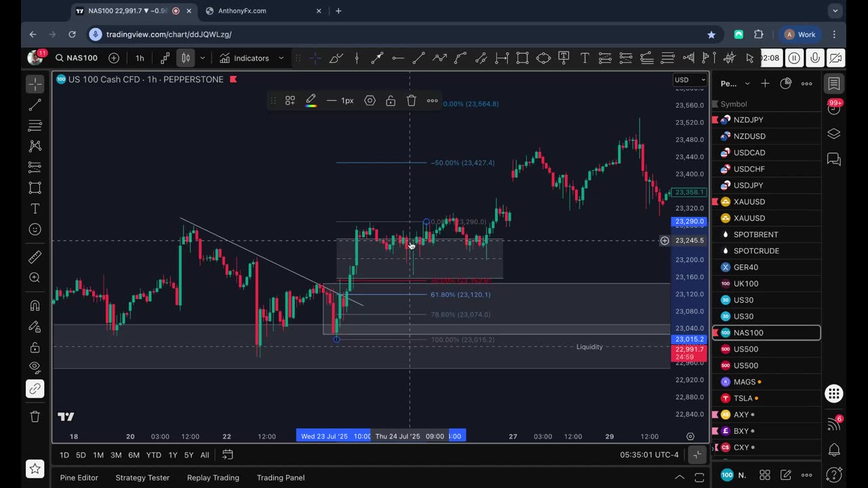Set YTD date range
The width and height of the screenshot is (868, 488).
[x=153, y=455]
